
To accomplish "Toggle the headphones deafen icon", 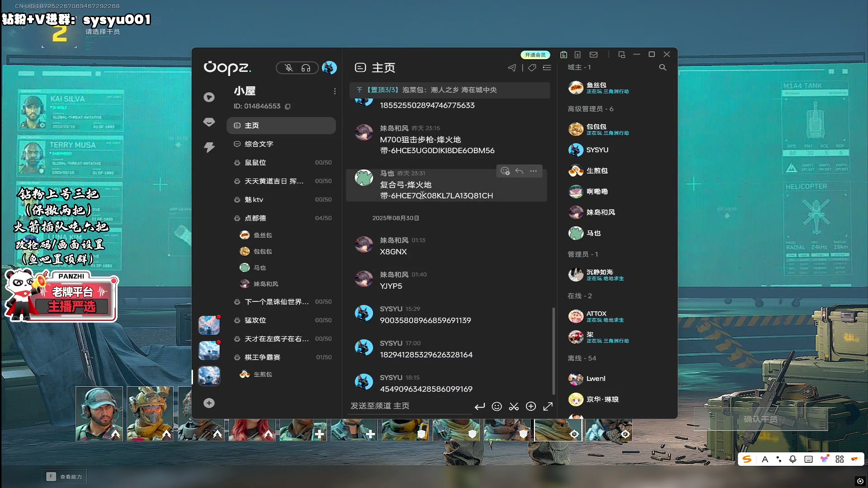I will coord(306,68).
